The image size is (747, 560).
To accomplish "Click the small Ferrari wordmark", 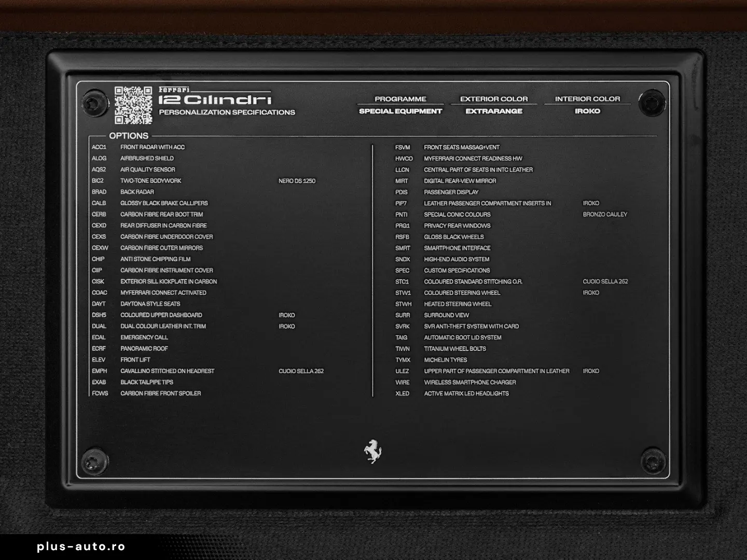I will click(x=174, y=89).
